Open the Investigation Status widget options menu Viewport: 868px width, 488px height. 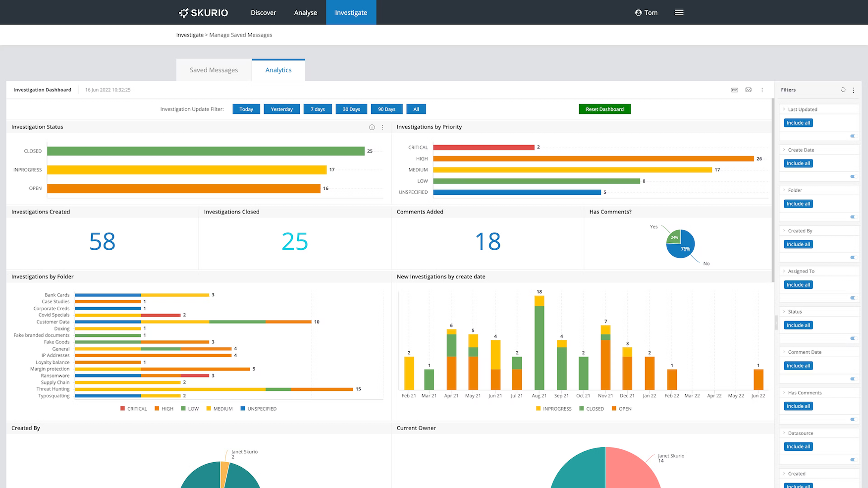pyautogui.click(x=382, y=127)
